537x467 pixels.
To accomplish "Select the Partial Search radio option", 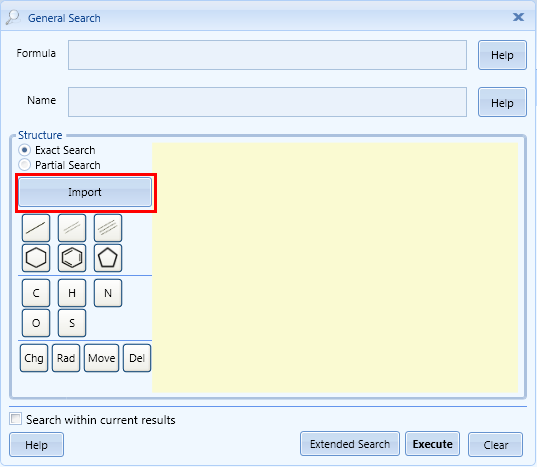I will [x=24, y=165].
